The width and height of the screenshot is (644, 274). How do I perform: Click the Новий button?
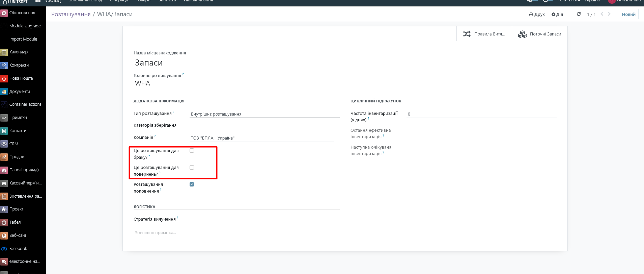tap(628, 14)
